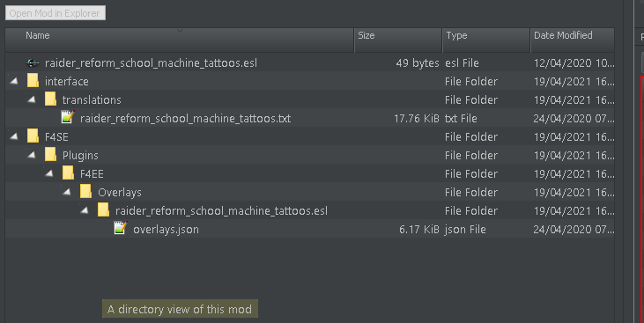
Task: Click the F4EE folder icon
Action: tap(68, 173)
